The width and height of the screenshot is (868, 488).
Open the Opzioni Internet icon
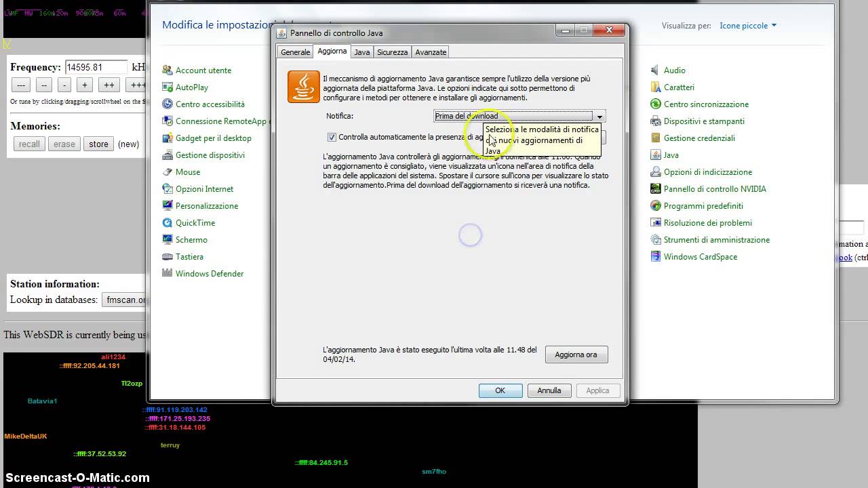(x=167, y=189)
